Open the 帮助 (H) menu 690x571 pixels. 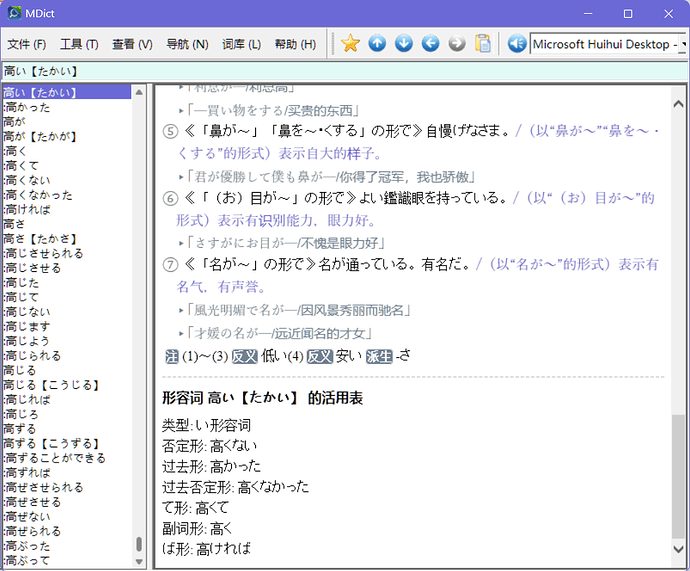point(295,44)
